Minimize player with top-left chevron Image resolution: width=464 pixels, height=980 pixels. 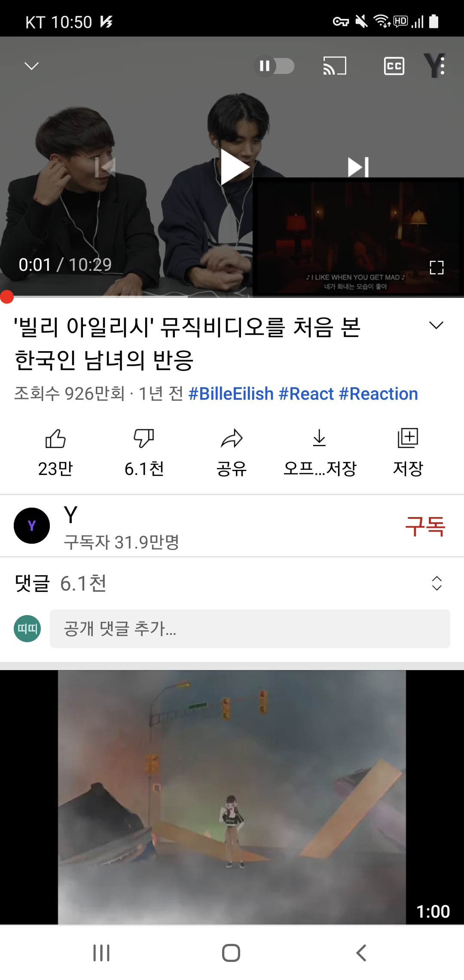pos(31,66)
